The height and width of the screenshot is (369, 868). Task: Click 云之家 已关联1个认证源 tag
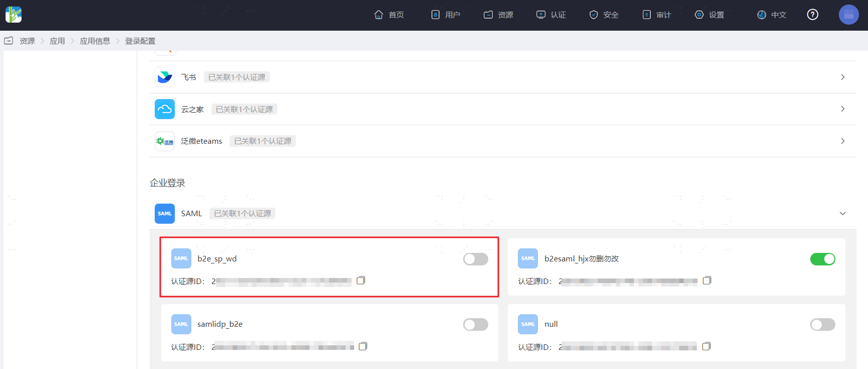[244, 109]
